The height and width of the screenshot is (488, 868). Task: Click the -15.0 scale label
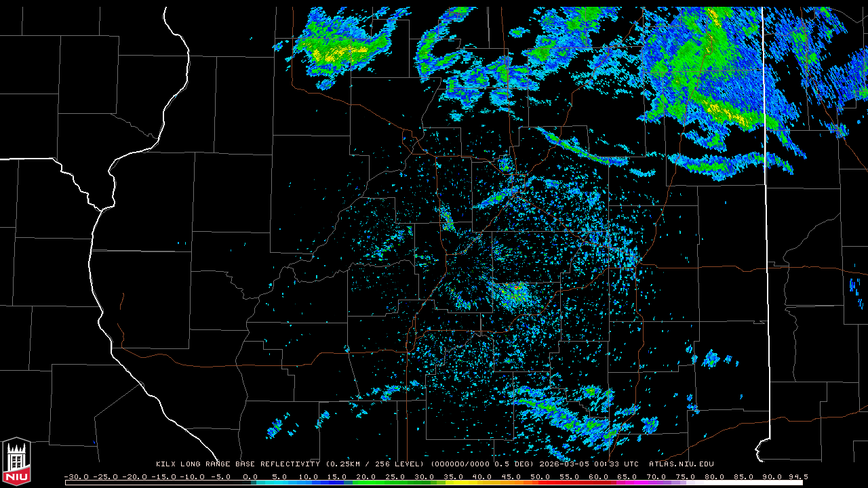pos(163,477)
